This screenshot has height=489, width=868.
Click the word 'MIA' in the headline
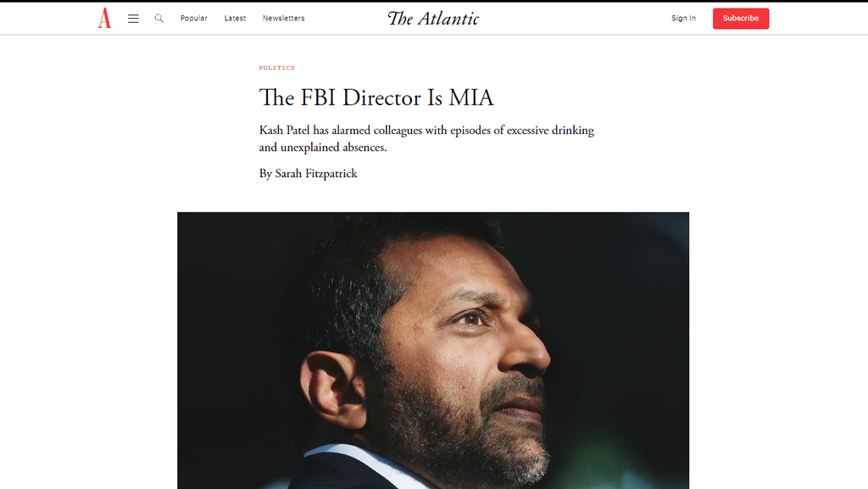coord(471,98)
